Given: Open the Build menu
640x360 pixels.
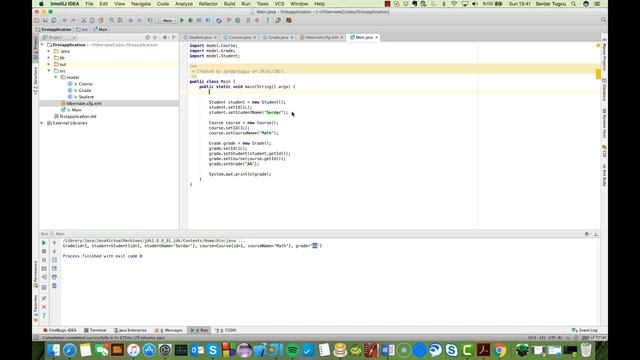Looking at the screenshot, I should (229, 4).
